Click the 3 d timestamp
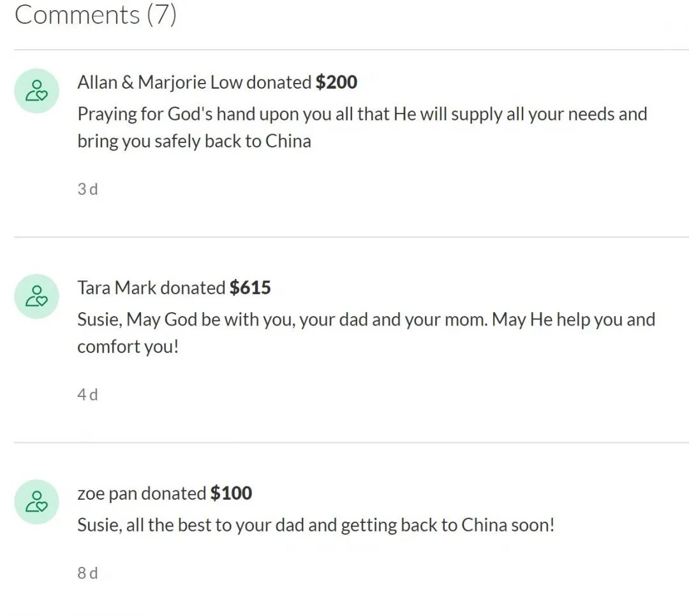689x616 pixels. coord(87,189)
